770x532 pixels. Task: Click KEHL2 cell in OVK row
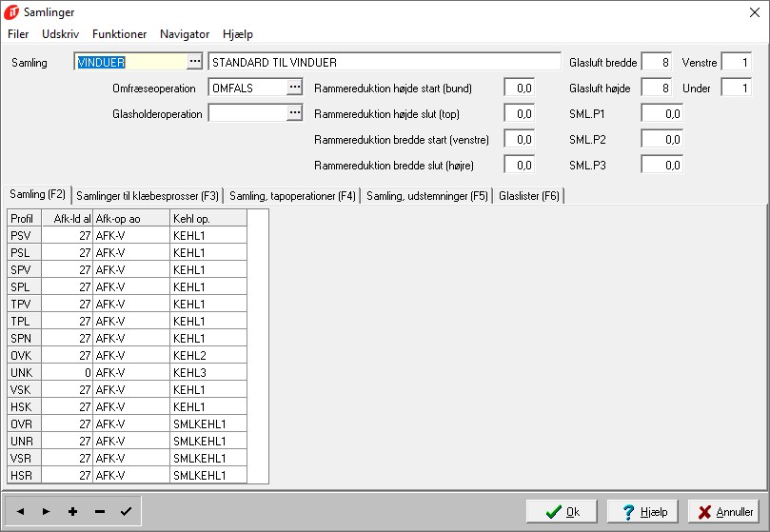pyautogui.click(x=208, y=355)
